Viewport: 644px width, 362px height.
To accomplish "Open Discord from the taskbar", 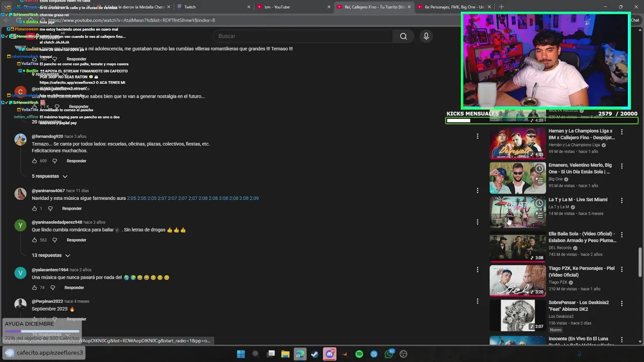I will (x=330, y=354).
